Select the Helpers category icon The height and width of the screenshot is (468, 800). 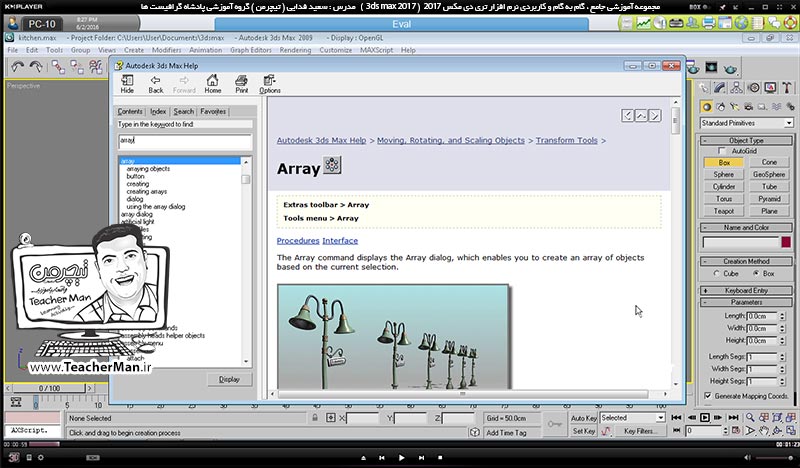[762, 107]
